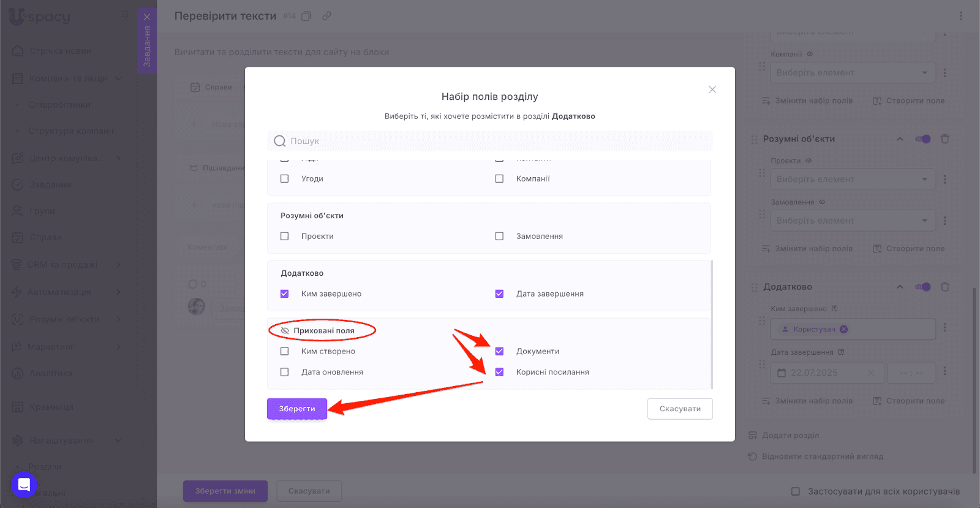Close the field set dialog

click(x=712, y=89)
